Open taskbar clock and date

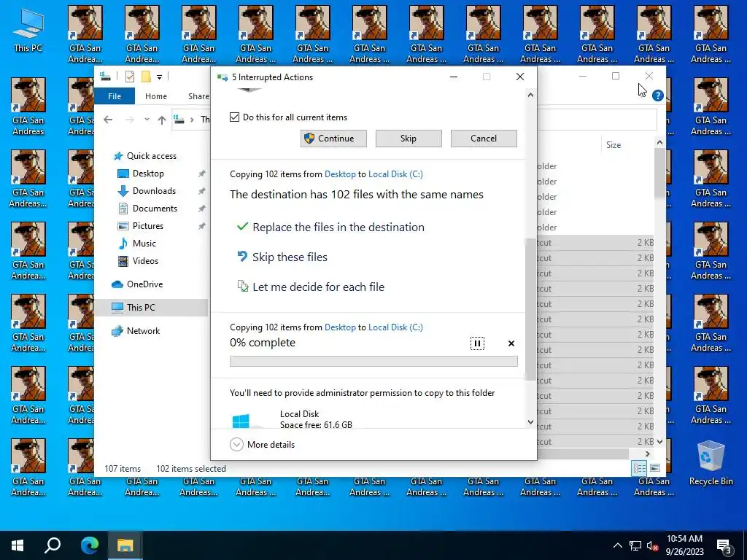684,545
